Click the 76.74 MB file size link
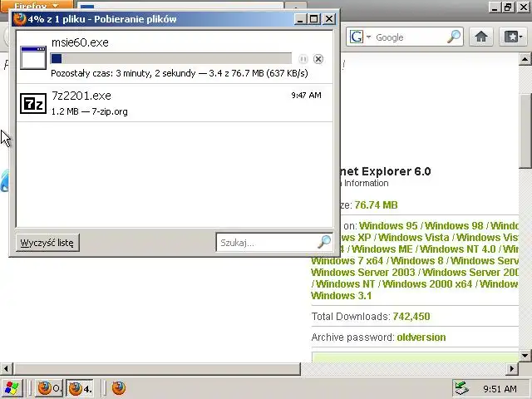 click(x=376, y=205)
